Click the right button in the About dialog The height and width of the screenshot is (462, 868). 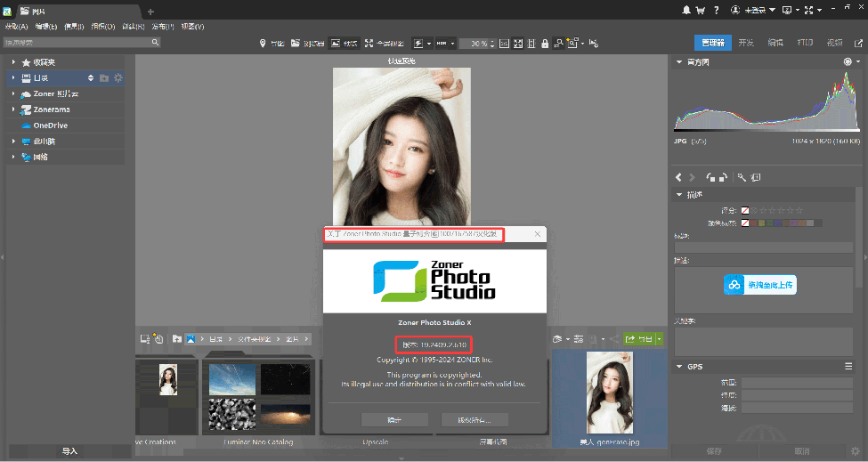(475, 420)
